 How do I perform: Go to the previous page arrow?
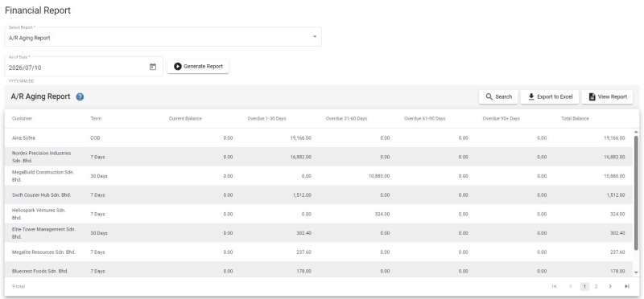(570, 286)
